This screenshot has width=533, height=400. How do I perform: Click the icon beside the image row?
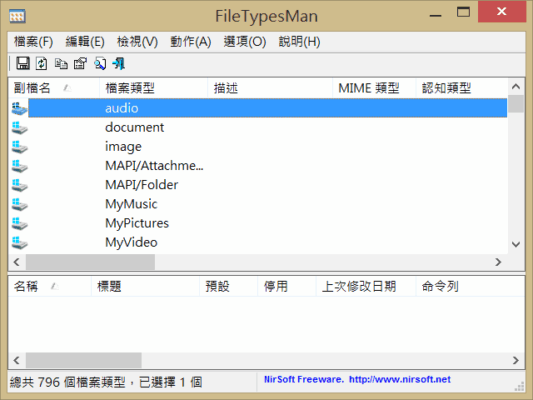pyautogui.click(x=19, y=147)
